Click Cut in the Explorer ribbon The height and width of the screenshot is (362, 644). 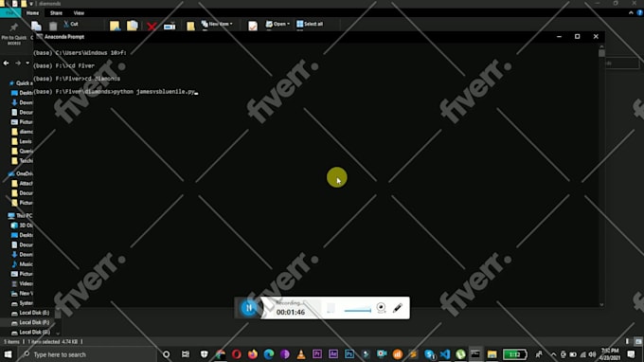[x=71, y=24]
